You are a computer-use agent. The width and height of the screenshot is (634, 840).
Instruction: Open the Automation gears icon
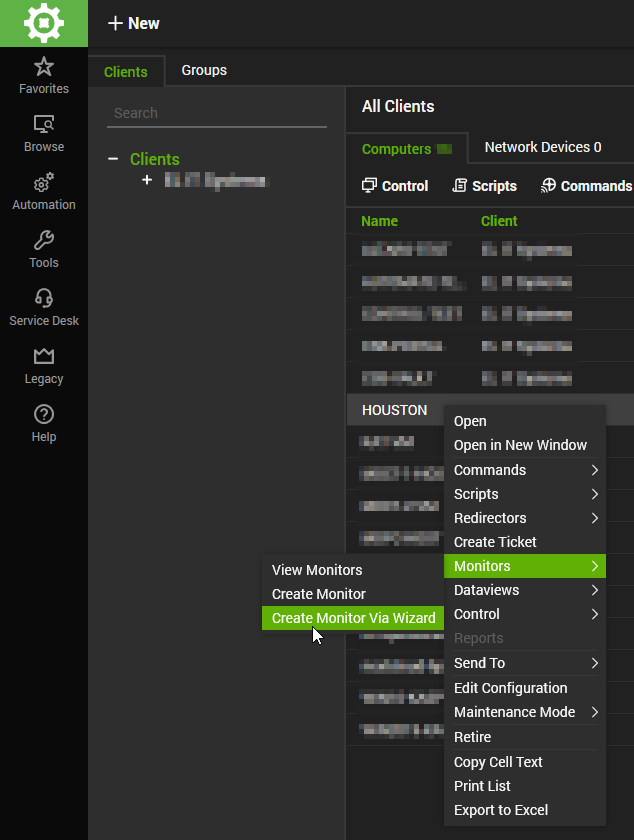44,184
